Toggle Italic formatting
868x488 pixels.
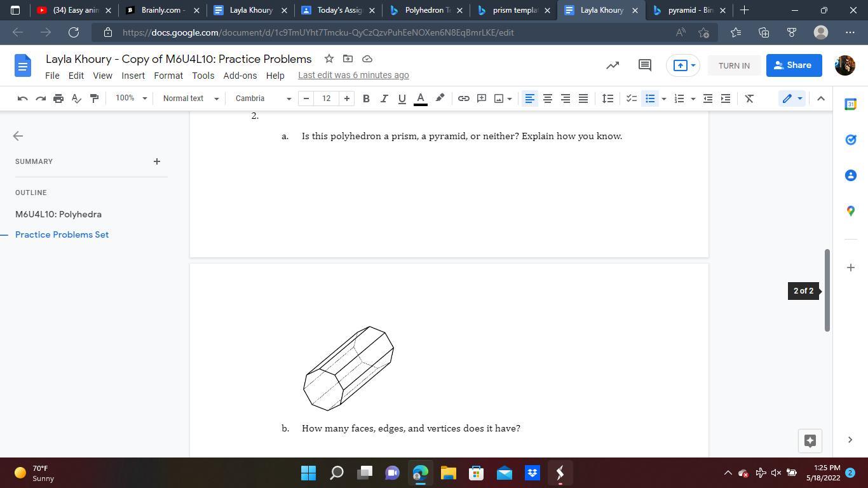(x=384, y=98)
